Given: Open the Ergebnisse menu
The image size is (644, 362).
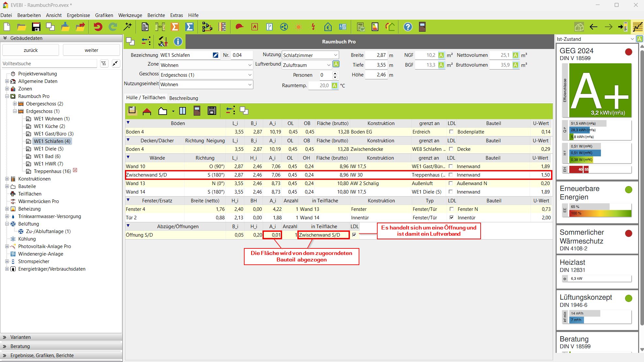Looking at the screenshot, I should click(78, 15).
